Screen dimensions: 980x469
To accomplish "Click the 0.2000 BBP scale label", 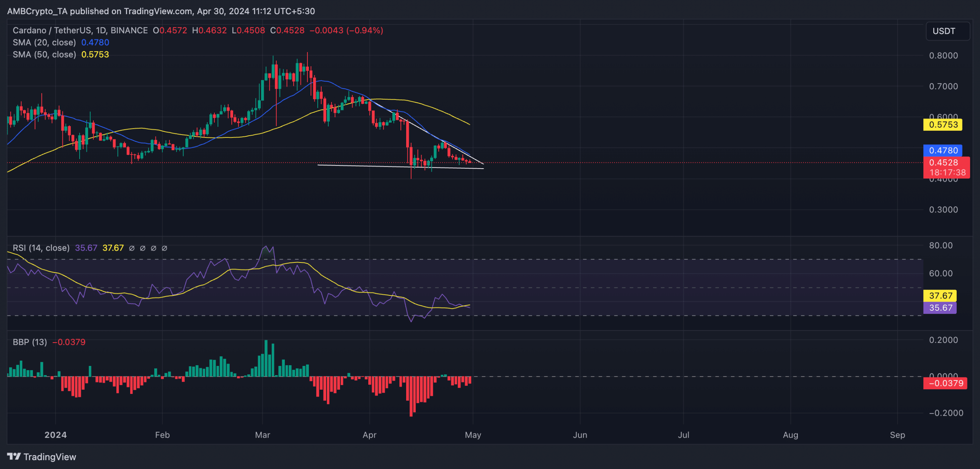I will coord(944,340).
